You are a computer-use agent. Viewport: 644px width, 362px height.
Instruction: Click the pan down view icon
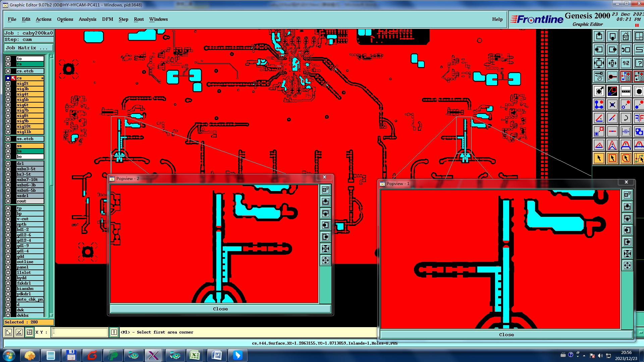pyautogui.click(x=612, y=36)
